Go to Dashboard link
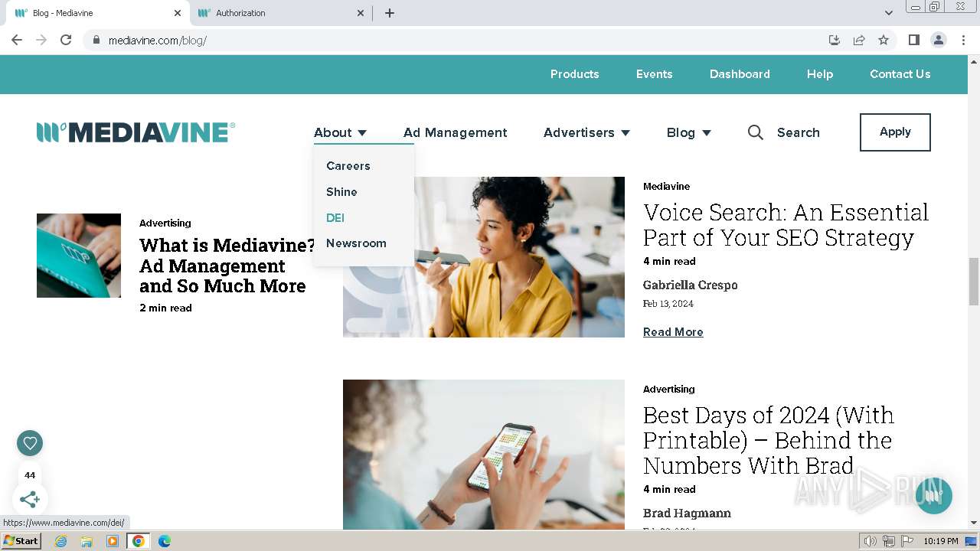The height and width of the screenshot is (551, 980). (740, 74)
